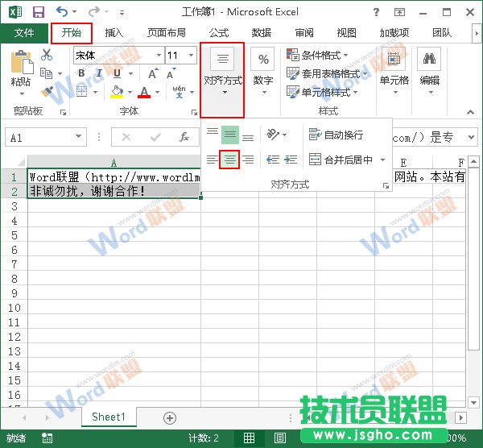The width and height of the screenshot is (483, 448).
Task: Toggle Italic formatting
Action: pyautogui.click(x=99, y=73)
